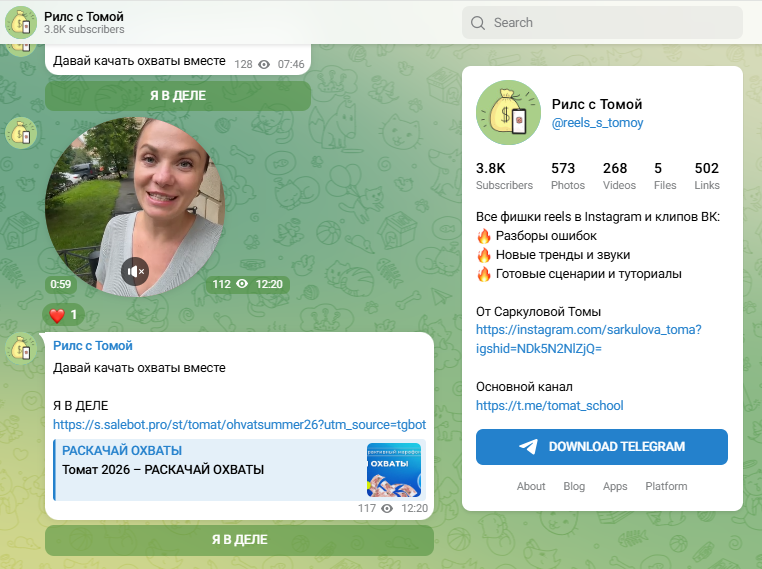
Task: Unmute the round video message
Action: pyautogui.click(x=135, y=271)
